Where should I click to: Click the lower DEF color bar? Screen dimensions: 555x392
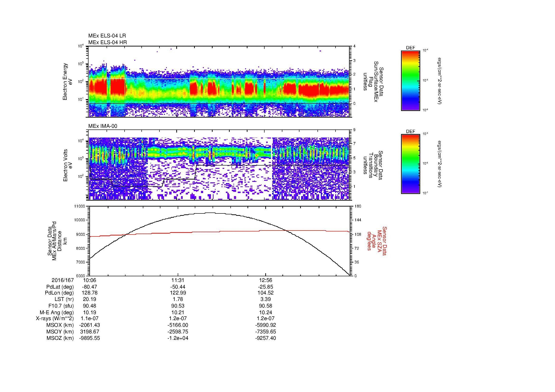(x=410, y=164)
